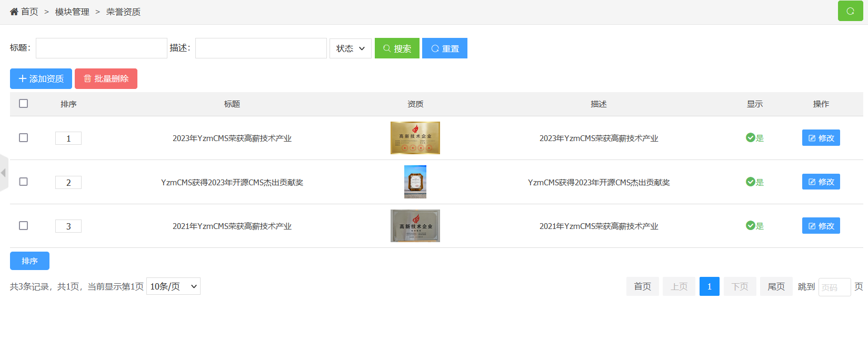Click 修改 edit button for row 2

(821, 182)
